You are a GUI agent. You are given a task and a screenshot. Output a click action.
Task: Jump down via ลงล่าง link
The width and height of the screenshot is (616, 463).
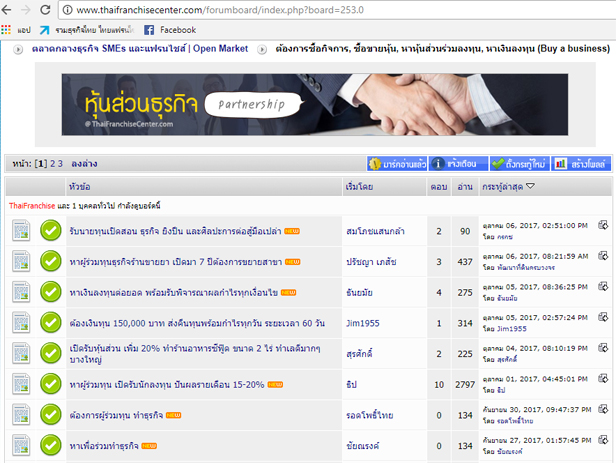pos(84,164)
